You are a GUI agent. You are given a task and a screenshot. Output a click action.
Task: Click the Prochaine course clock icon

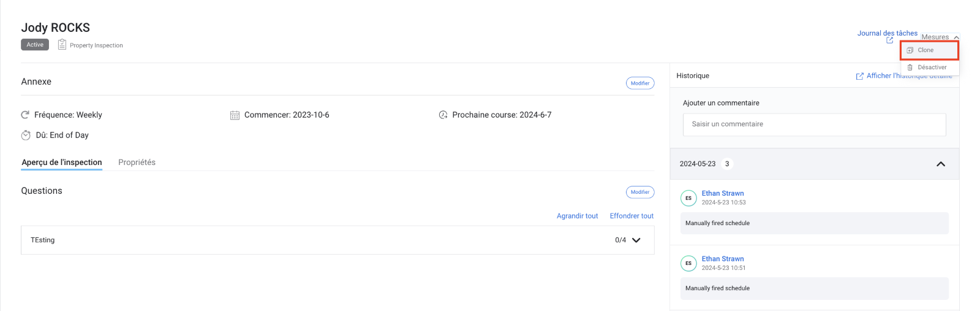coord(443,115)
